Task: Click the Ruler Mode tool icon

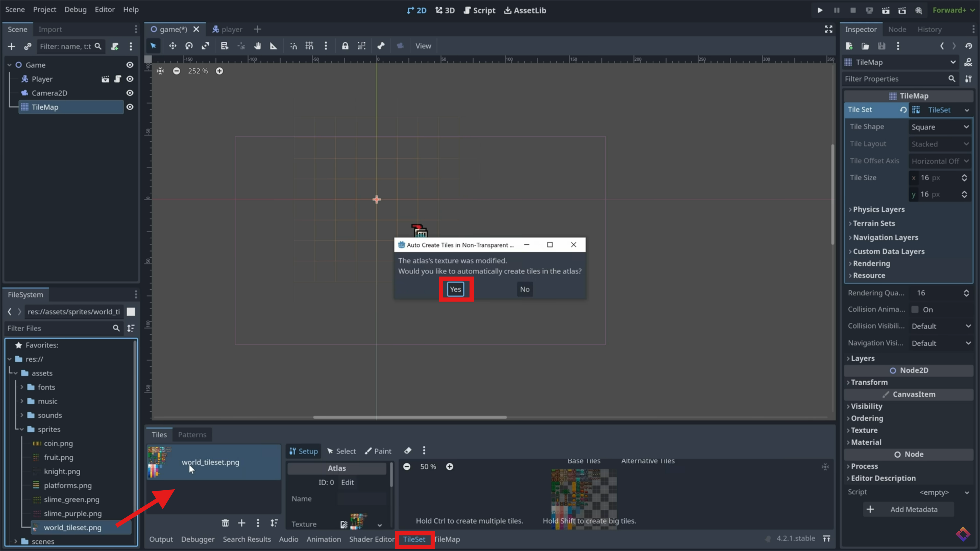Action: coord(274,46)
